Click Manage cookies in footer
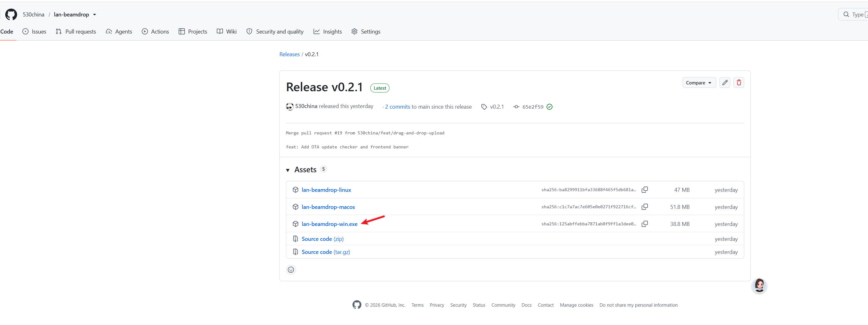 point(576,305)
